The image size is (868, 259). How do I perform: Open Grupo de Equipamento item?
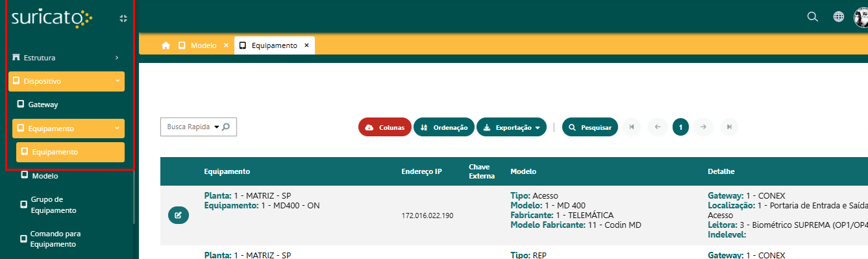tap(53, 204)
